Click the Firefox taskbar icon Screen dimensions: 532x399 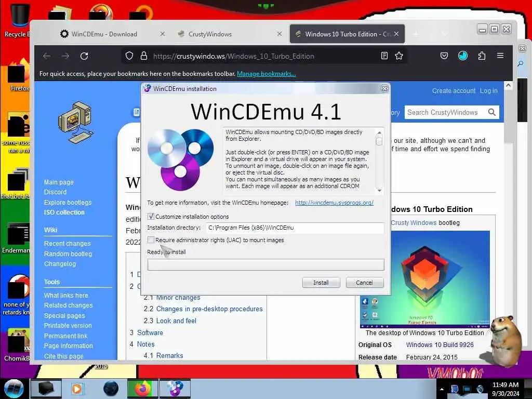(143, 389)
